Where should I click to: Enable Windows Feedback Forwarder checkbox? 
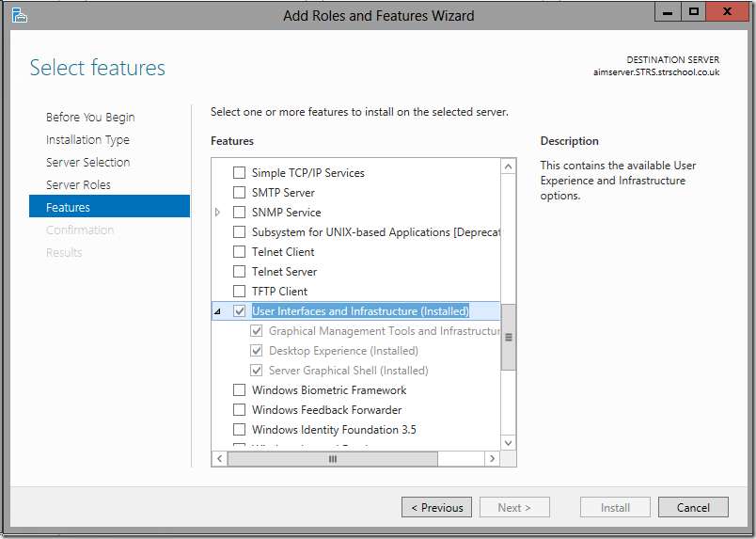[x=239, y=410]
